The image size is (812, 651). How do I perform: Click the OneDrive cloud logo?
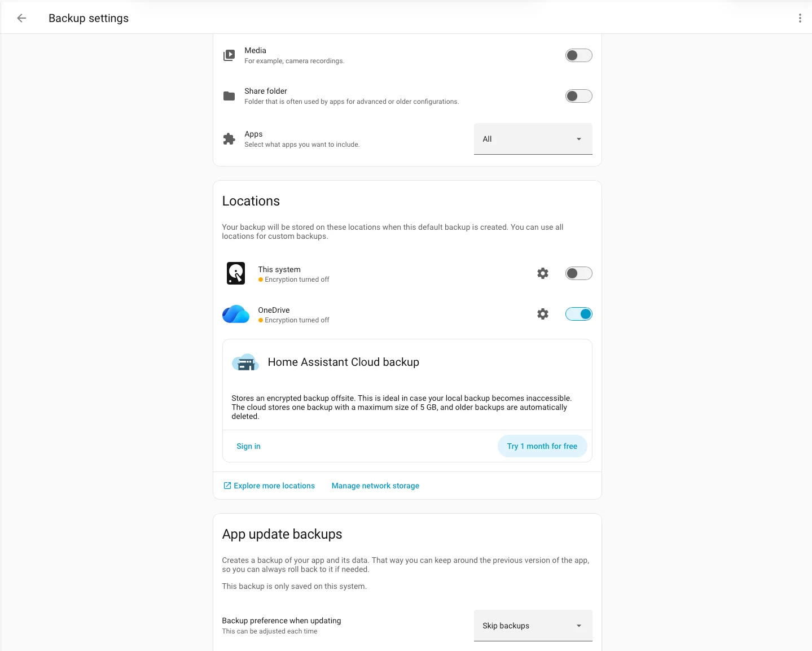pos(236,314)
